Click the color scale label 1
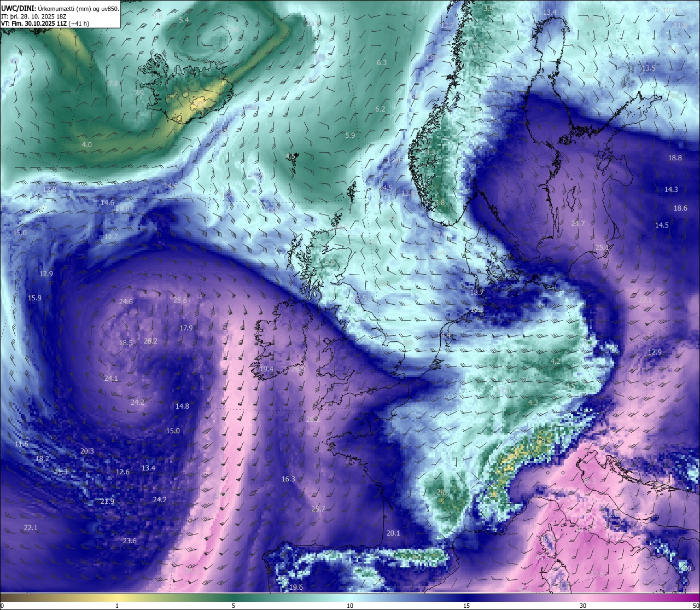Viewport: 700px width, 610px height. (x=117, y=605)
